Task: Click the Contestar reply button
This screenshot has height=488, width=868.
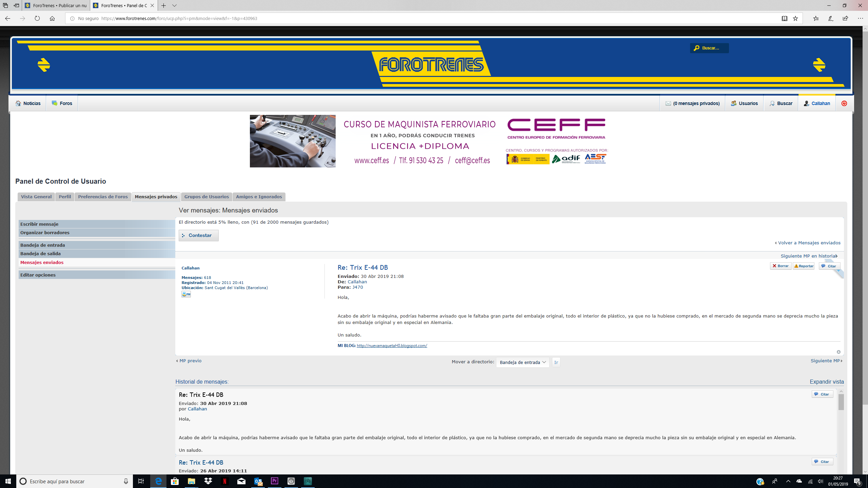Action: click(199, 235)
